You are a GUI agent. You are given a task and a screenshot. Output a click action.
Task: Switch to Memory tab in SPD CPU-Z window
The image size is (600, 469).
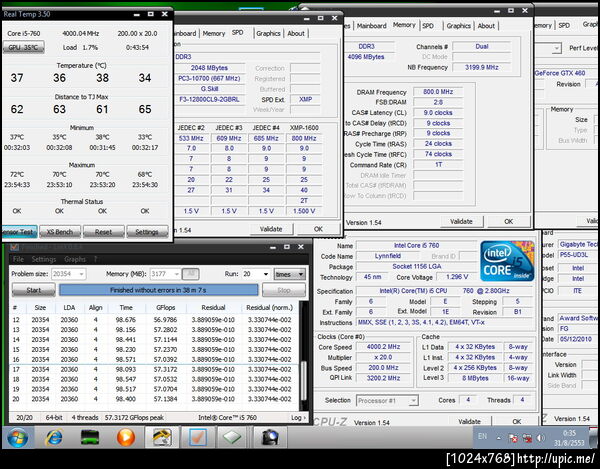coord(214,33)
